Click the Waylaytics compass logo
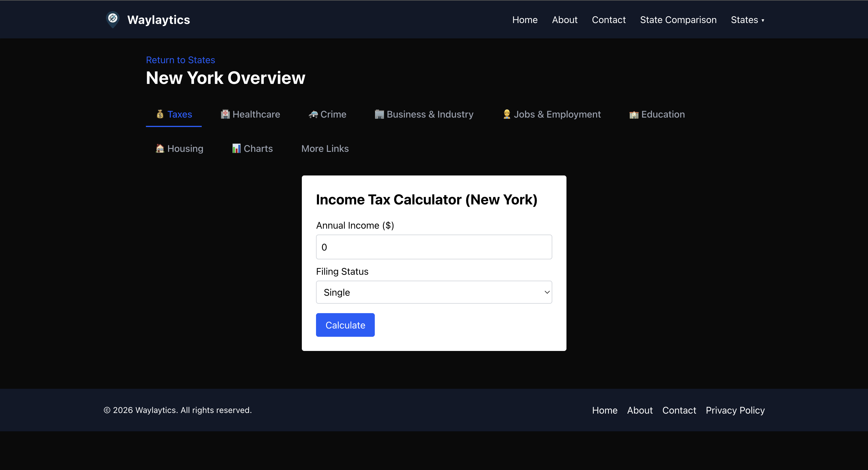 click(x=113, y=19)
